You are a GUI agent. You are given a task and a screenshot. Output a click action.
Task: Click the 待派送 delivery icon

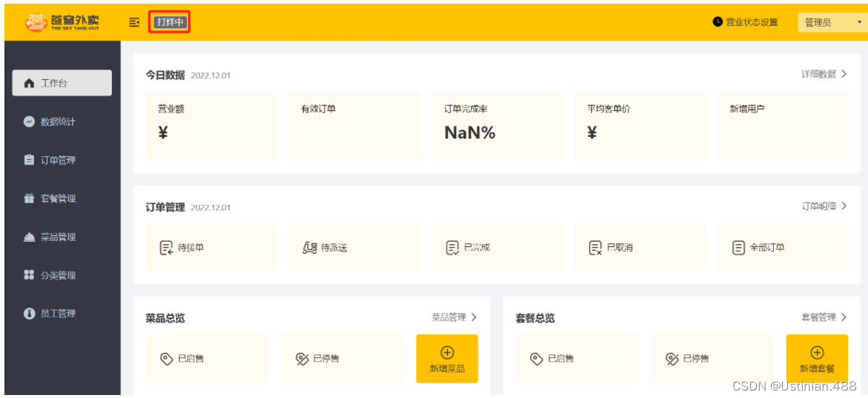(x=310, y=248)
